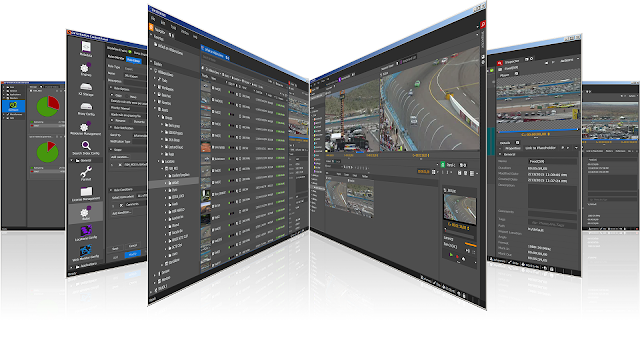Open the Actions dropdown in Inspector window
This screenshot has width=640, height=360.
tap(569, 60)
